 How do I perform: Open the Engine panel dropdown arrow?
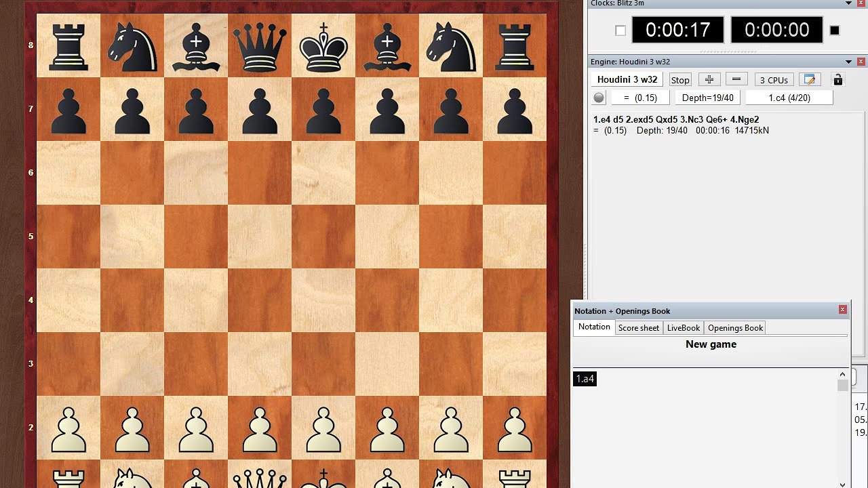[x=848, y=62]
